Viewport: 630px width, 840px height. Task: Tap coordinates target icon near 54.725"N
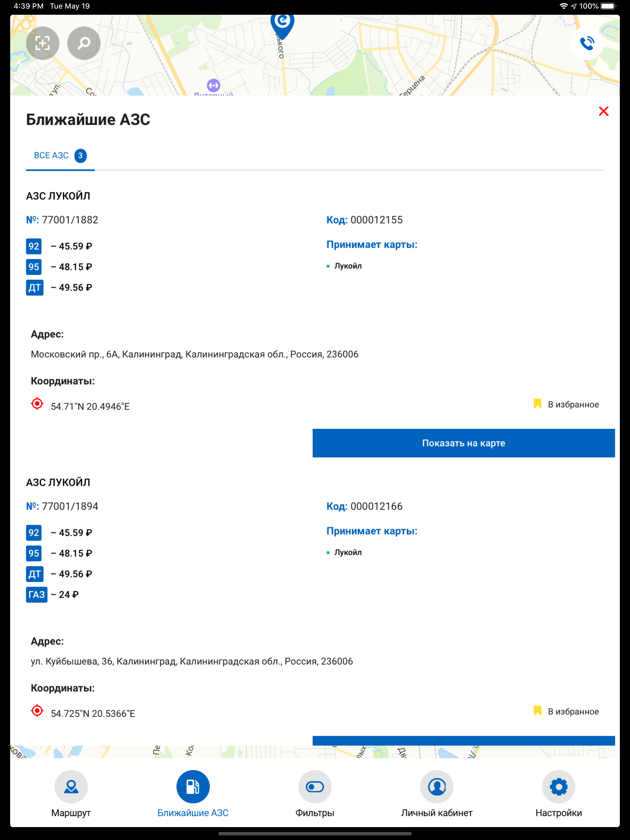tap(37, 711)
